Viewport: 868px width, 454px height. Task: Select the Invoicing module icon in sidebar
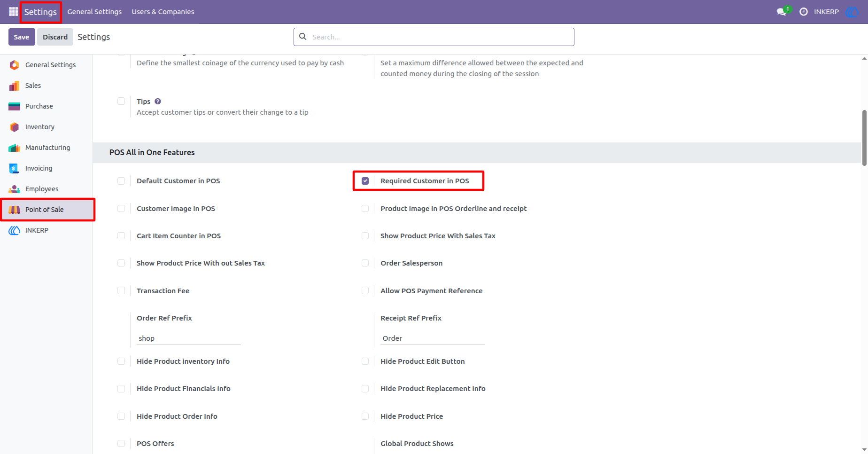pyautogui.click(x=15, y=168)
